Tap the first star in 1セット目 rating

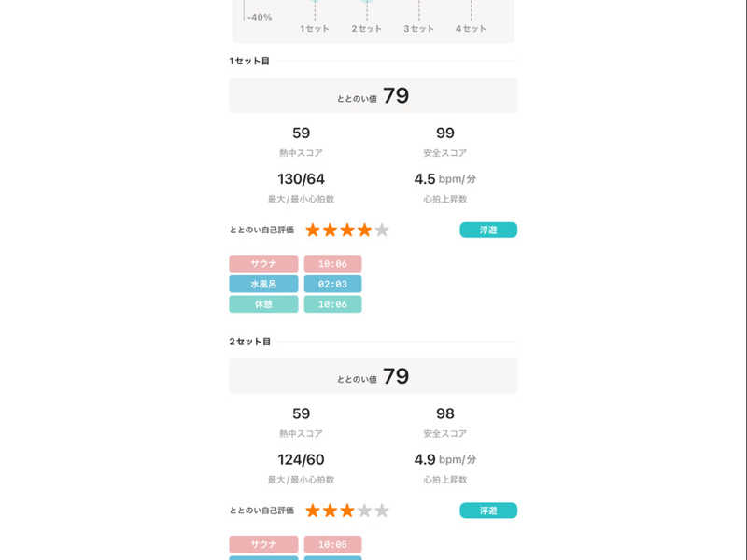tap(313, 230)
